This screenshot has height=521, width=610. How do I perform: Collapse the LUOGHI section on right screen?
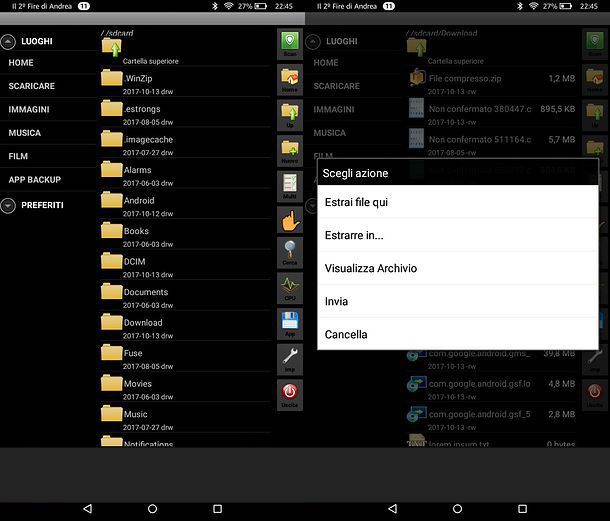313,42
